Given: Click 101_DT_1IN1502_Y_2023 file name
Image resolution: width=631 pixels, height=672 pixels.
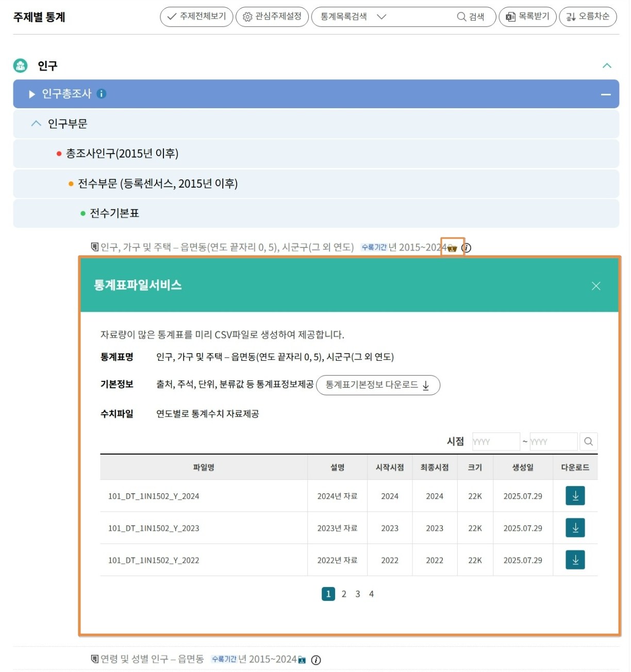Looking at the screenshot, I should [x=154, y=528].
